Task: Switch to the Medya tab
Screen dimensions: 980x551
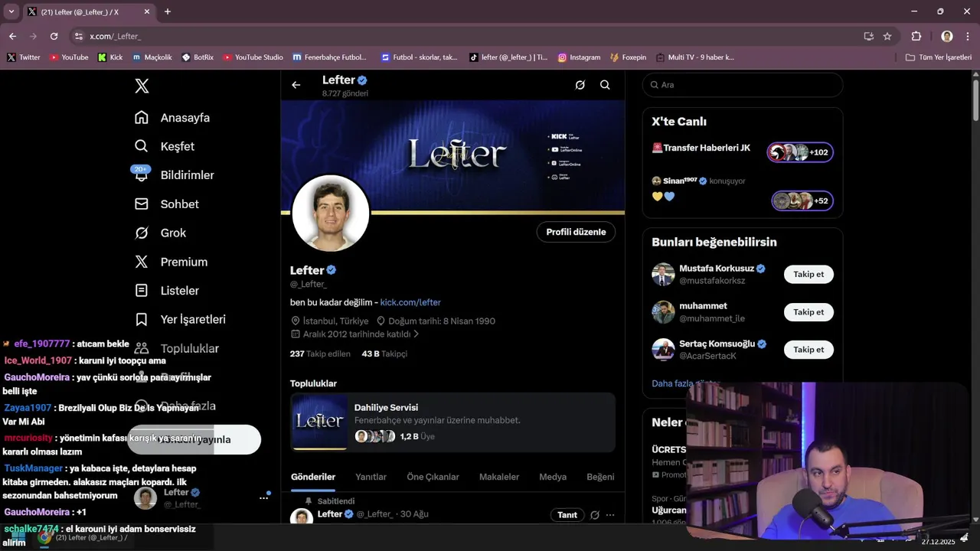Action: [553, 477]
